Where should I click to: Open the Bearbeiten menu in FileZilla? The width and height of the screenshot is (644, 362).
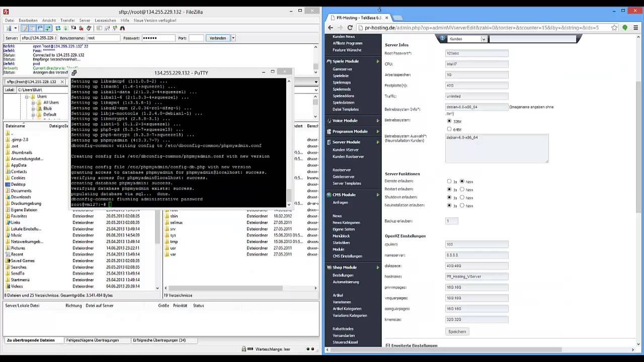pyautogui.click(x=28, y=21)
